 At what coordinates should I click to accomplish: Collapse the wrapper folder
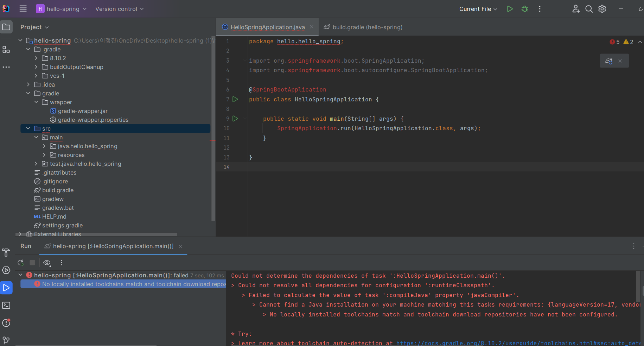36,102
